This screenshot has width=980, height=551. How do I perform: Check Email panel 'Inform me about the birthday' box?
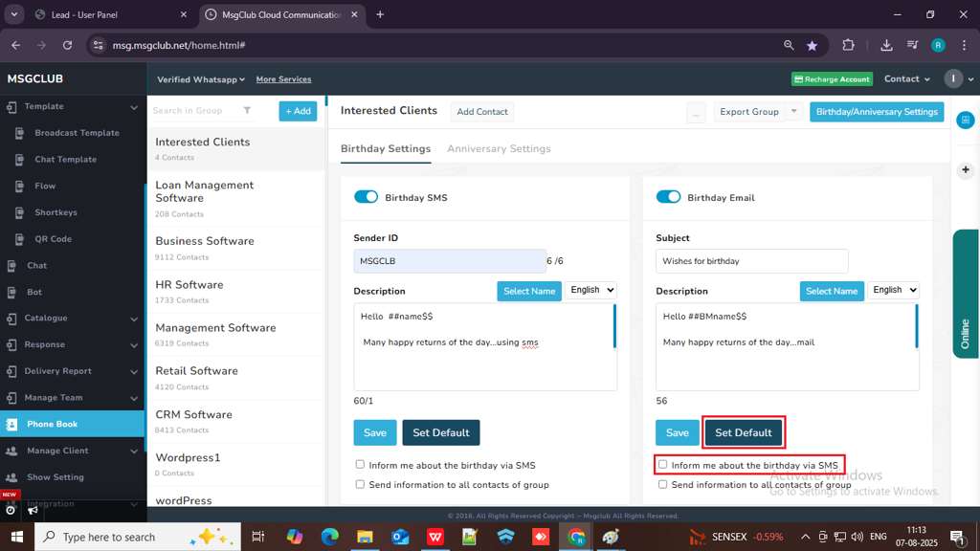(662, 464)
